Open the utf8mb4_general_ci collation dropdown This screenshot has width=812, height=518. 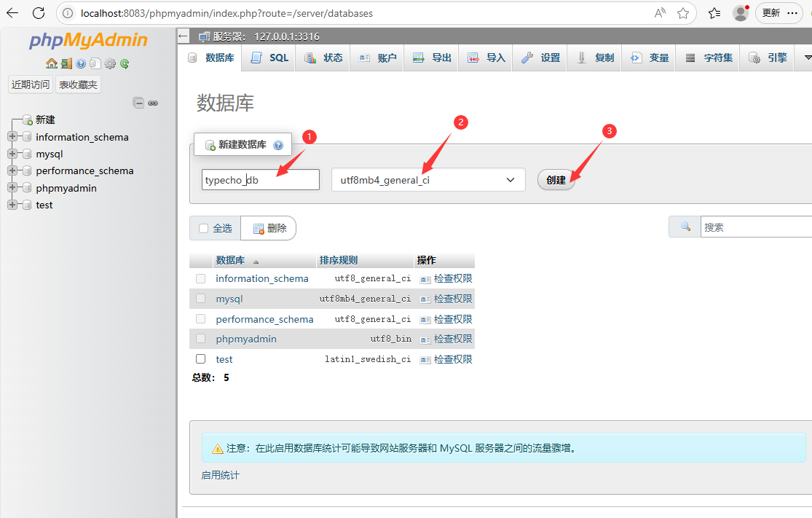pyautogui.click(x=428, y=180)
